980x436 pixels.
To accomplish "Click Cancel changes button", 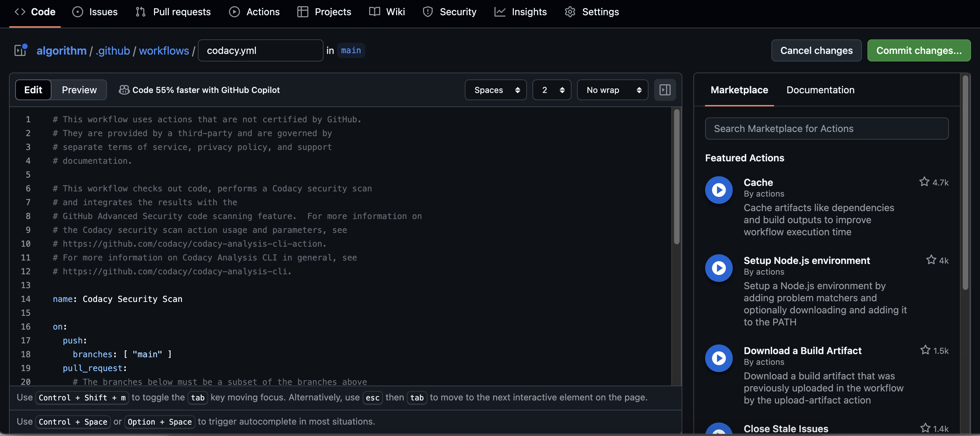I will [816, 50].
